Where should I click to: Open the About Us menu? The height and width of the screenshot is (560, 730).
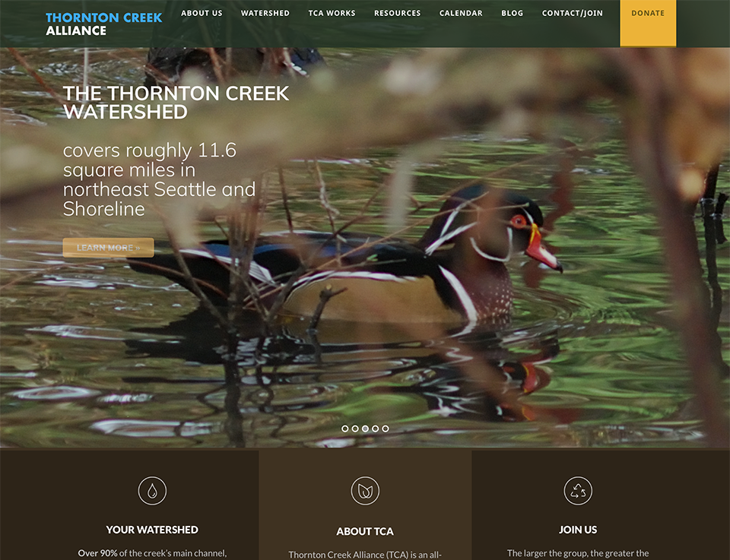202,13
